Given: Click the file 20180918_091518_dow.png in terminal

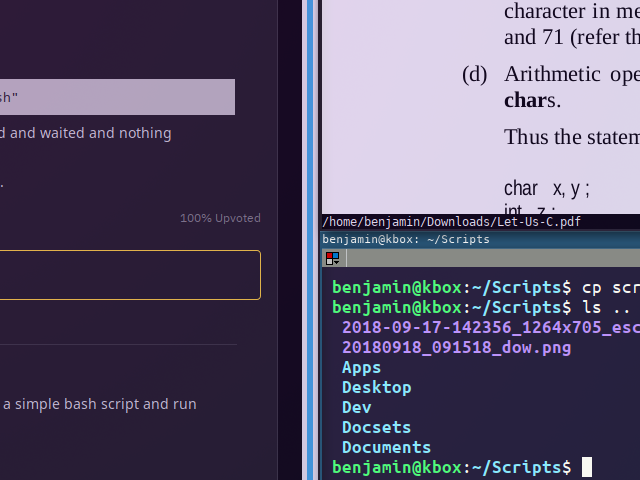Looking at the screenshot, I should tap(456, 348).
